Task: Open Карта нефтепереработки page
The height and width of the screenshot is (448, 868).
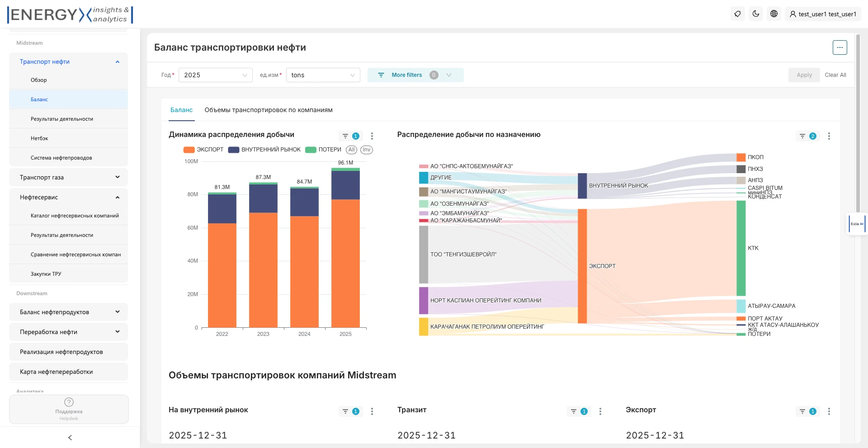Action: (x=69, y=372)
